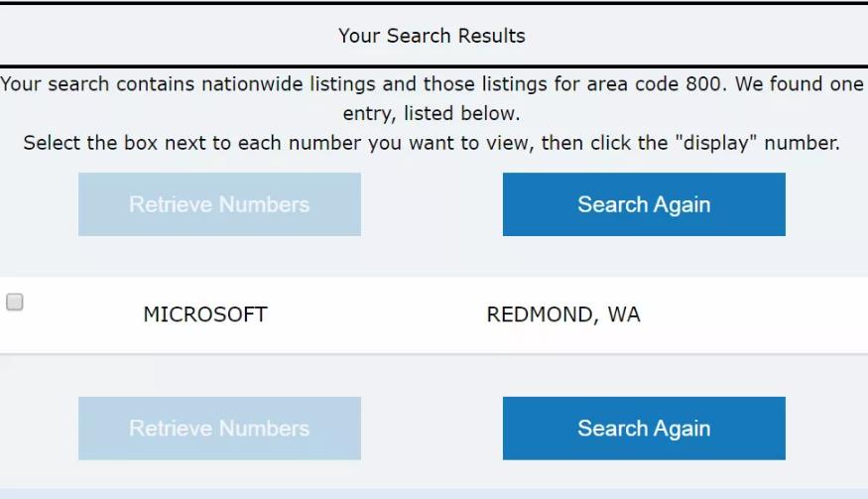Click "Your search contains" at paragraph start

pos(97,84)
